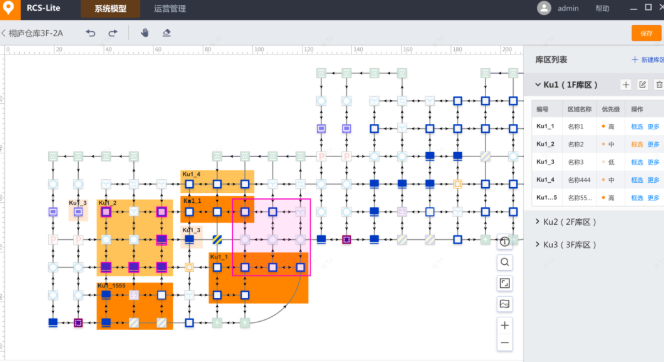Click the map info circle tool

pyautogui.click(x=504, y=242)
